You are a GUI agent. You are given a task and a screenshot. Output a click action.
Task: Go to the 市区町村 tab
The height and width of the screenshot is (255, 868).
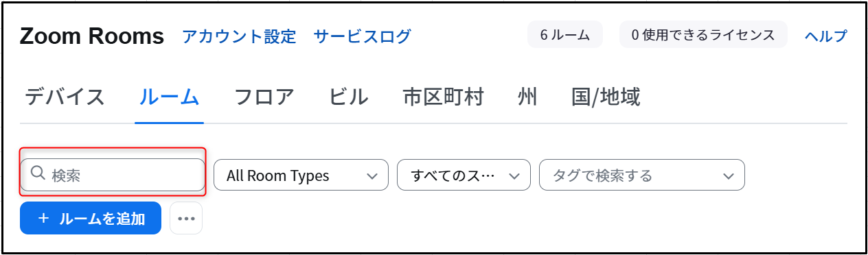(x=443, y=97)
